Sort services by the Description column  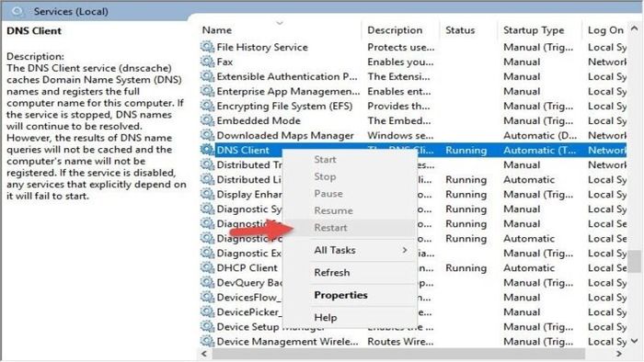pyautogui.click(x=395, y=30)
